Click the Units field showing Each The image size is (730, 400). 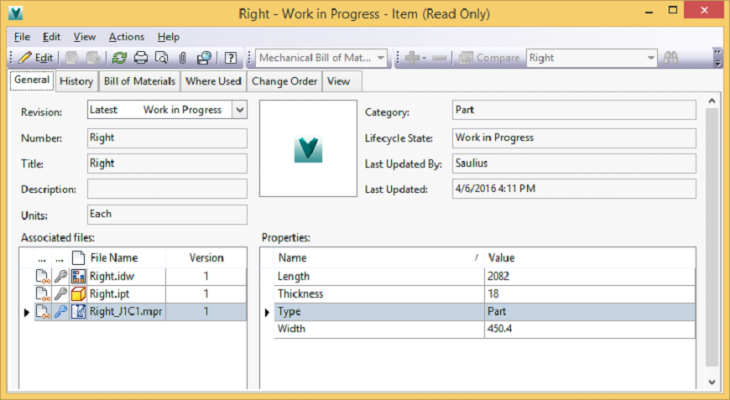pyautogui.click(x=167, y=214)
